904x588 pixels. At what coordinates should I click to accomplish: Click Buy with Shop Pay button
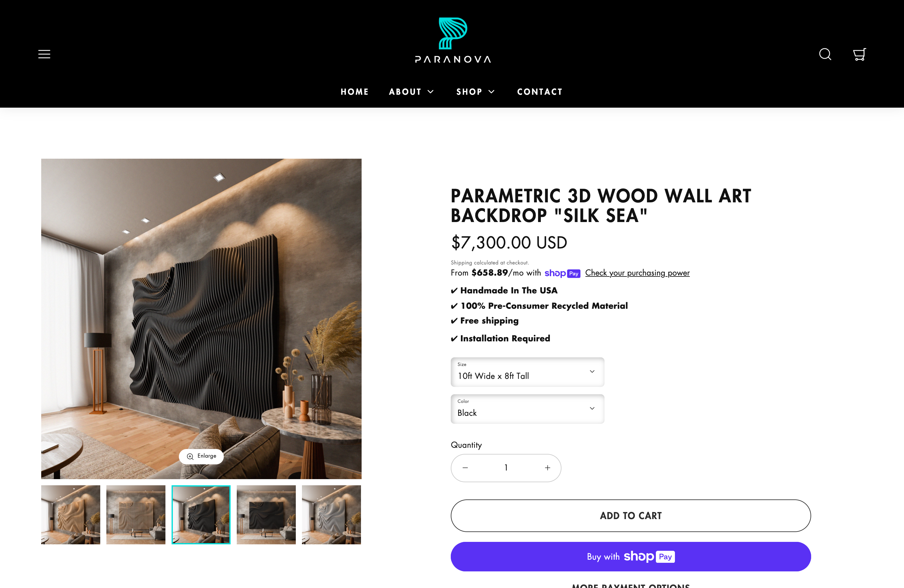point(631,557)
